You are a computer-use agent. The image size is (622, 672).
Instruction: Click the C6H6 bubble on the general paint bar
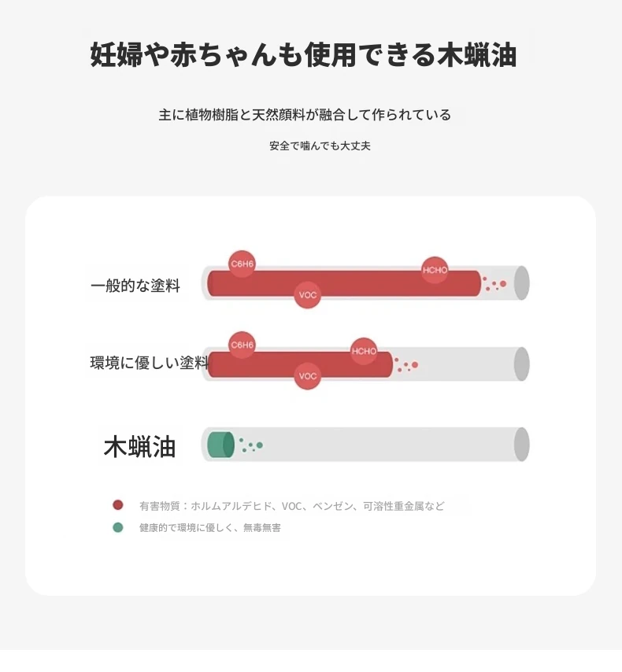[243, 264]
